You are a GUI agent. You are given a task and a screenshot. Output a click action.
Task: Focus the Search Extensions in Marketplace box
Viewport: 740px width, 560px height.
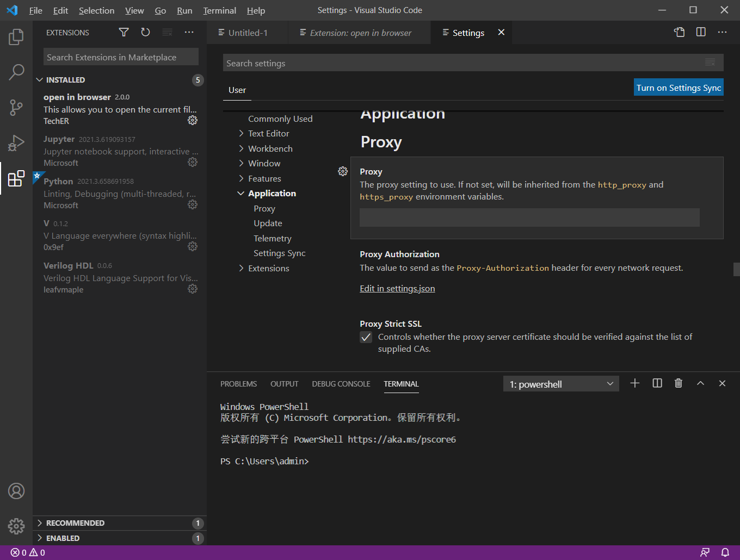point(121,57)
